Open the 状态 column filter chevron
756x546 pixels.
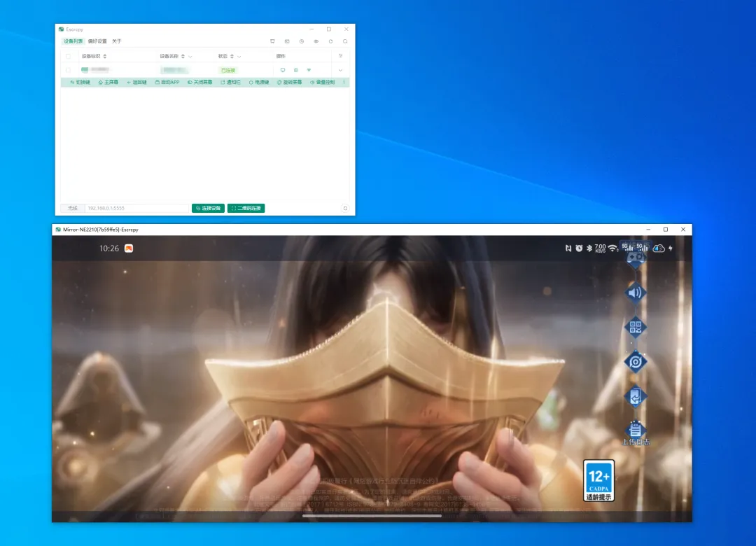239,57
